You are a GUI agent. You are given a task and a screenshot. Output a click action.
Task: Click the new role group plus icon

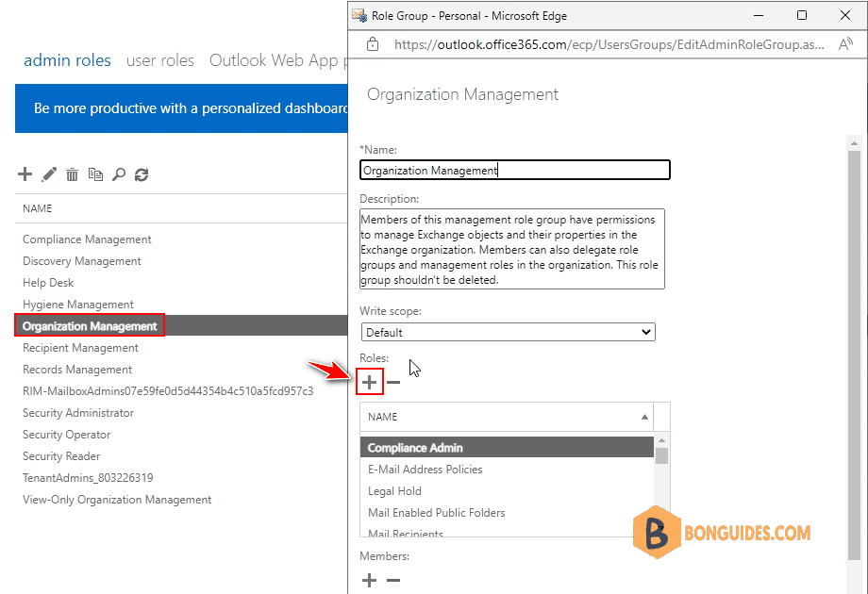pyautogui.click(x=25, y=174)
